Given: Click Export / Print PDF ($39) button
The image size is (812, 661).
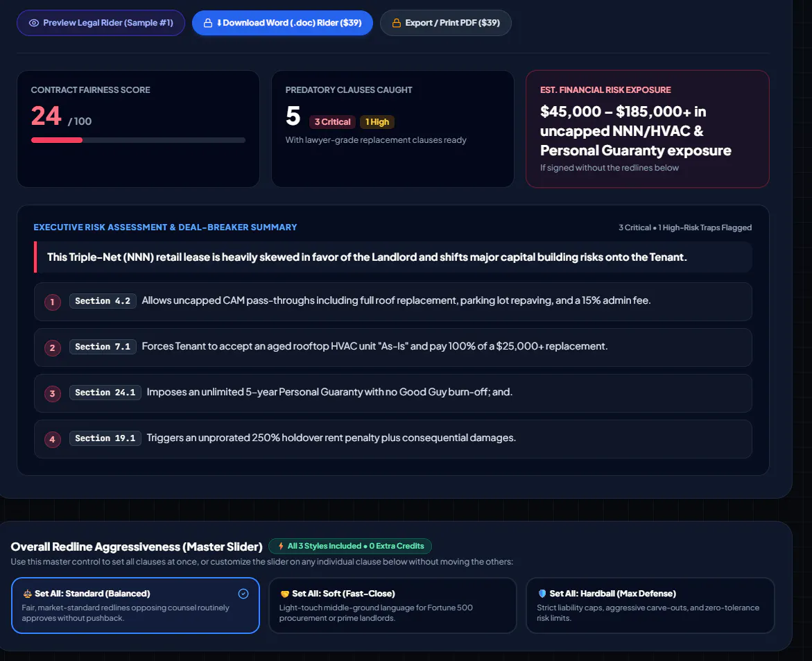Looking at the screenshot, I should pos(445,23).
